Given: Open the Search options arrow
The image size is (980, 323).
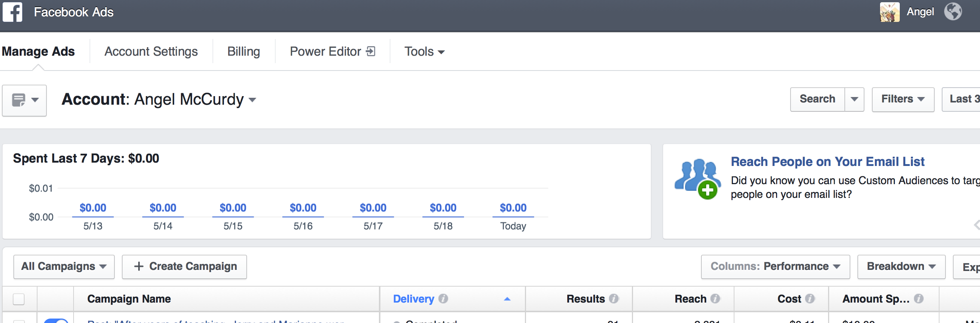Looking at the screenshot, I should pyautogui.click(x=854, y=99).
